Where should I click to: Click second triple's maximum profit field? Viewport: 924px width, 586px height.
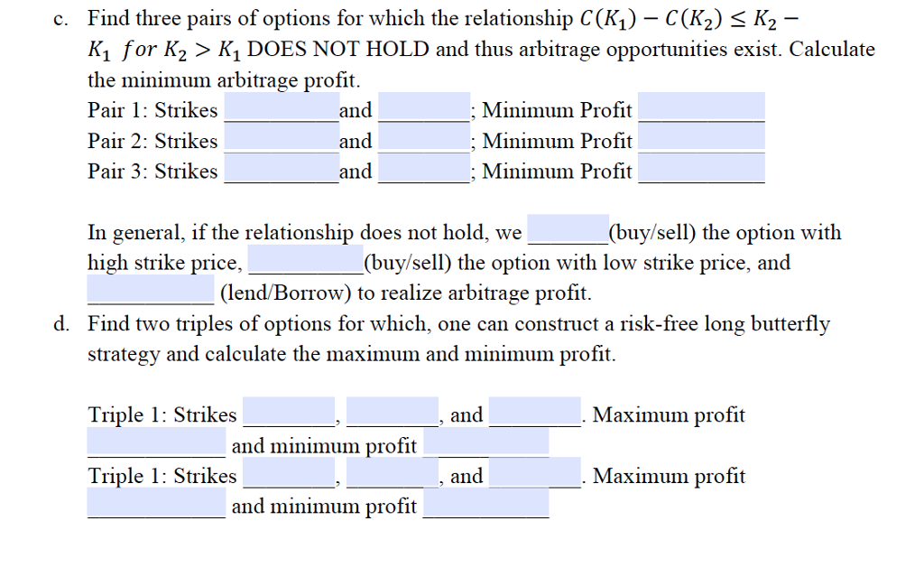tap(156, 504)
